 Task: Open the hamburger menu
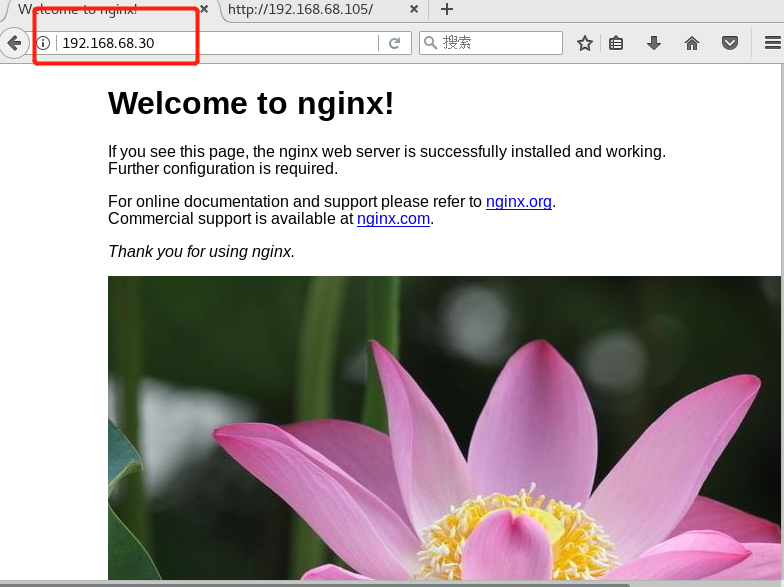tap(773, 43)
